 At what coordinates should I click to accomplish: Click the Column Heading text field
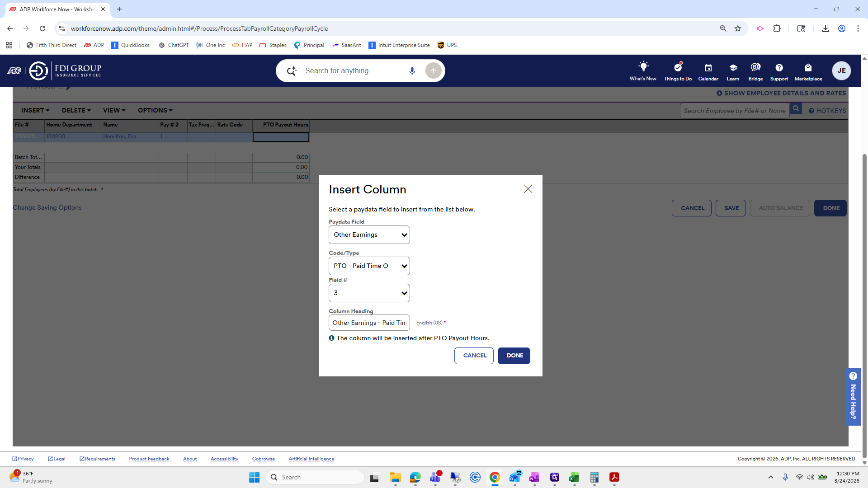[x=369, y=323]
